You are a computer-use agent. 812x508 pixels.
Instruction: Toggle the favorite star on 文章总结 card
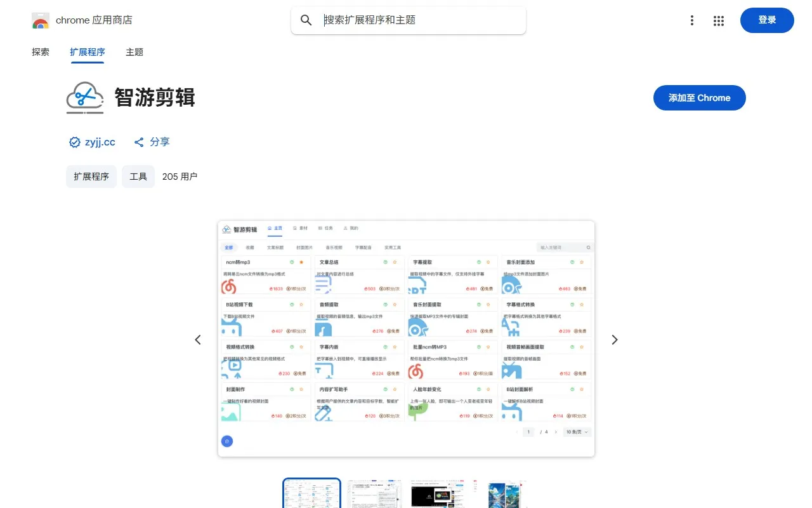[x=395, y=262]
